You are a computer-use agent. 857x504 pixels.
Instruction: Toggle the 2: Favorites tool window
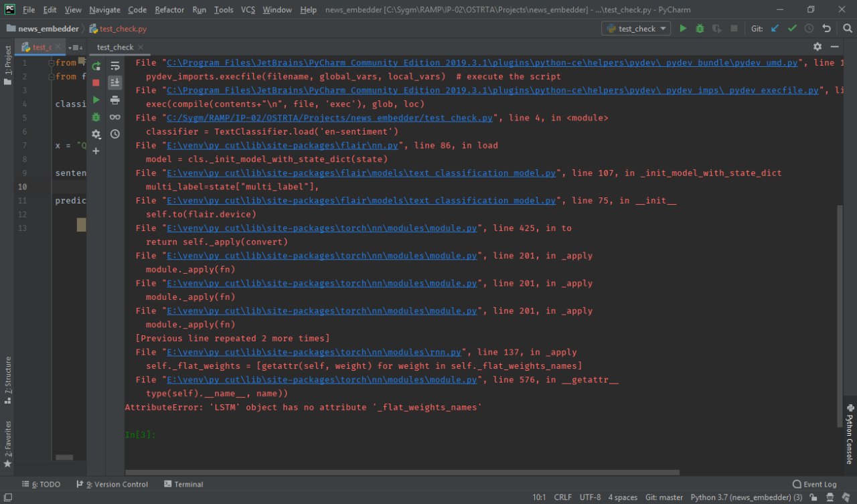tap(7, 444)
